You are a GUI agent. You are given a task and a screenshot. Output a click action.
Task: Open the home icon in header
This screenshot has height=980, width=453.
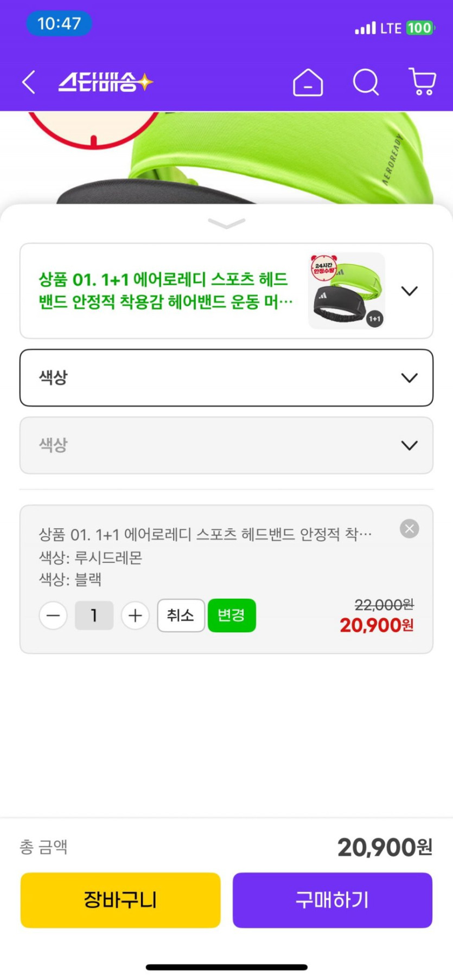(x=308, y=82)
